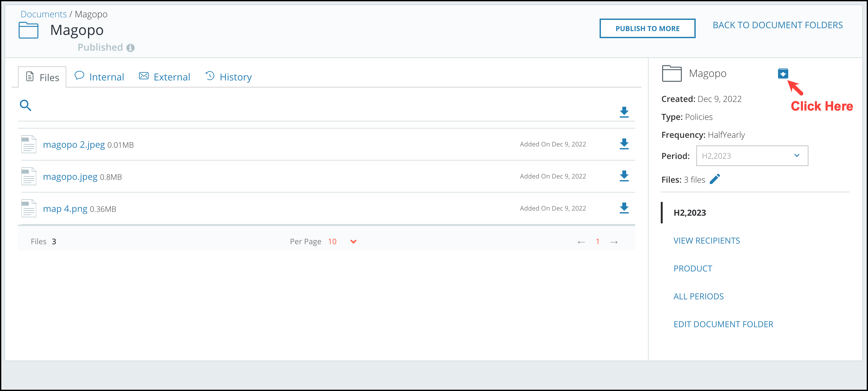The width and height of the screenshot is (868, 391).
Task: Open the map 4.png file link
Action: tap(65, 208)
